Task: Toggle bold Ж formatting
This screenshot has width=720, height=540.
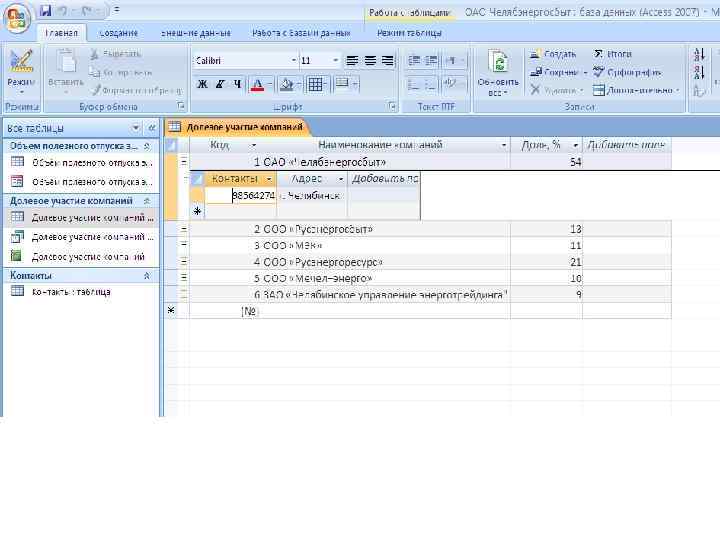Action: [x=202, y=84]
